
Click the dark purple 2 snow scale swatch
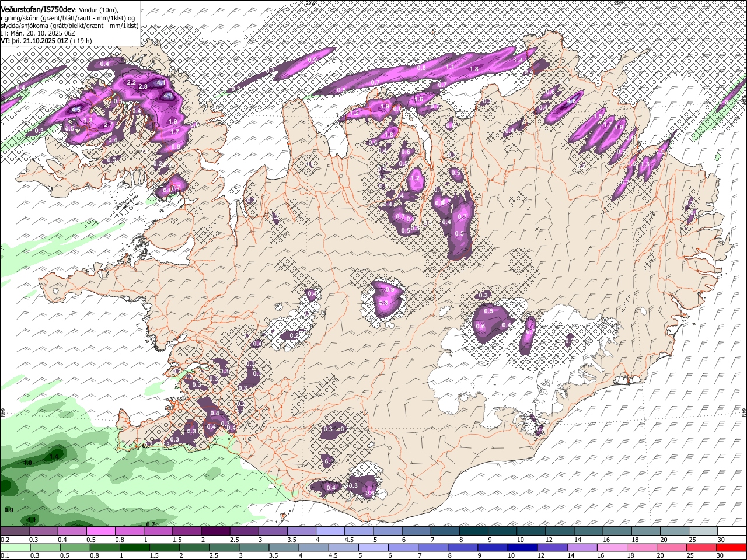(x=215, y=531)
